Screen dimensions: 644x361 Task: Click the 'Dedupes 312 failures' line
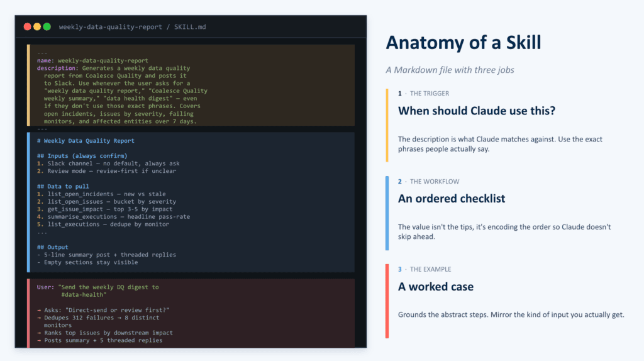98,318
